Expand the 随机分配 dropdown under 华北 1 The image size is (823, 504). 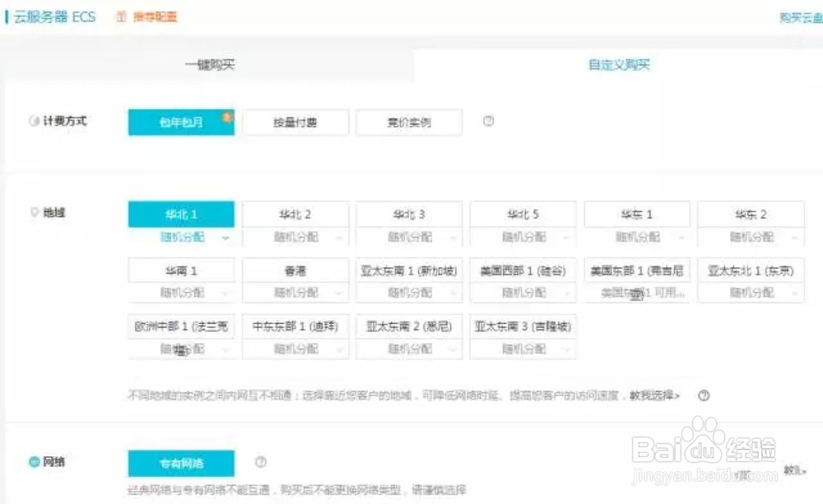pyautogui.click(x=183, y=238)
